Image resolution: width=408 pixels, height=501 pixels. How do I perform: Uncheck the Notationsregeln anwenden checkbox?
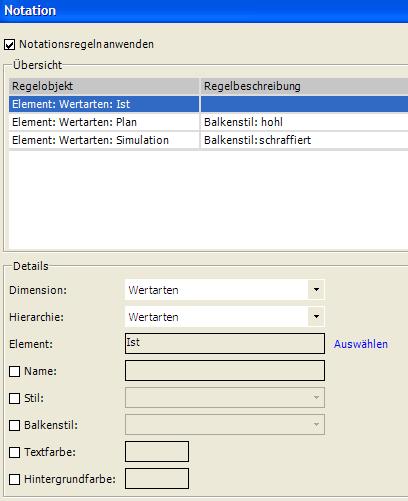pyautogui.click(x=10, y=44)
